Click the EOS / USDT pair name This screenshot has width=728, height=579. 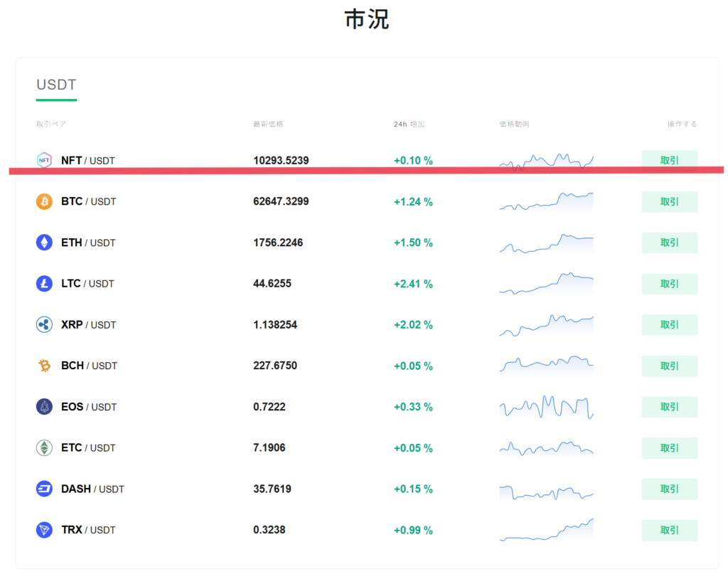tap(89, 407)
